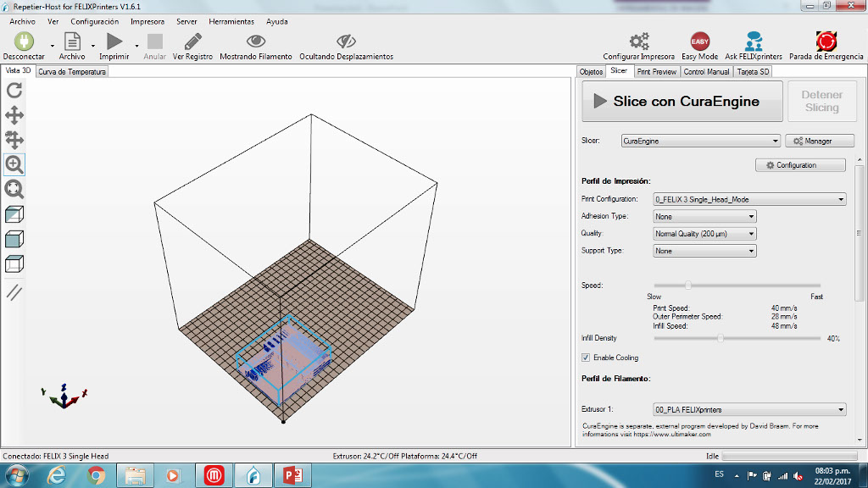The image size is (868, 488).
Task: Select the zoom magnifier tool
Action: (14, 164)
